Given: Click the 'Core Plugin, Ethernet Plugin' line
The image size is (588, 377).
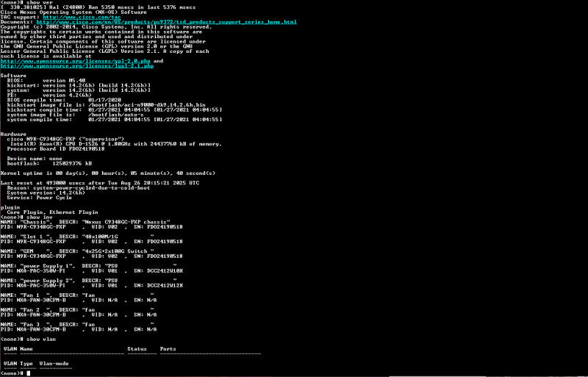Looking at the screenshot, I should pyautogui.click(x=52, y=212).
